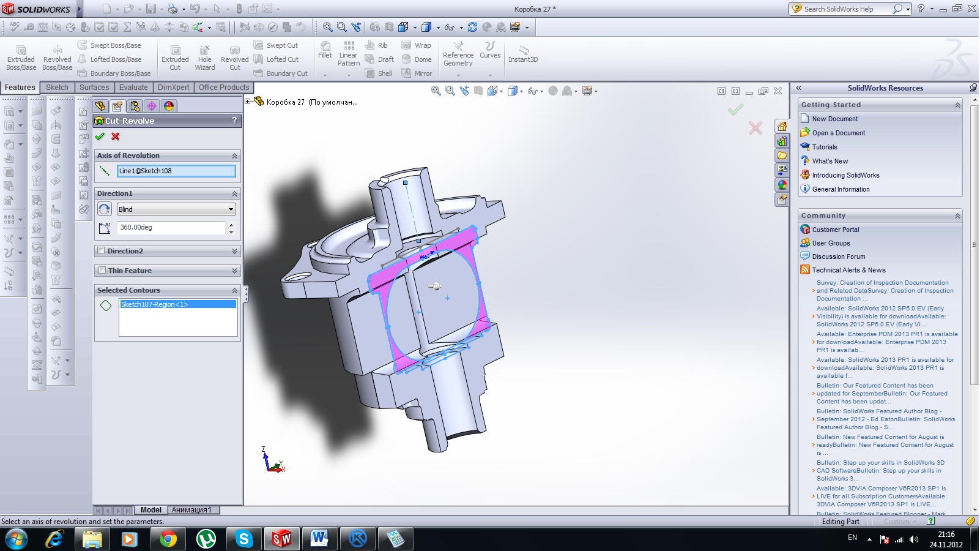Open the Анимация1 motion study tab
The height and width of the screenshot is (551, 980).
click(x=191, y=510)
